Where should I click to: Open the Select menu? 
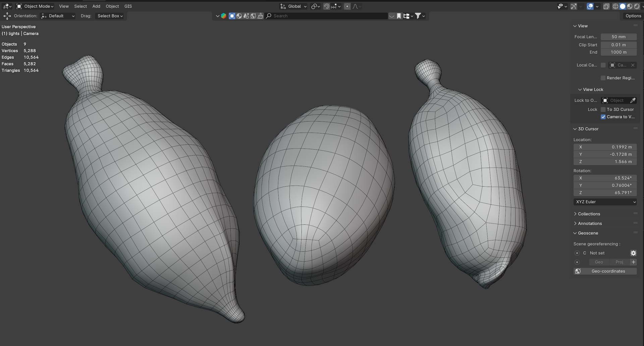coord(80,6)
